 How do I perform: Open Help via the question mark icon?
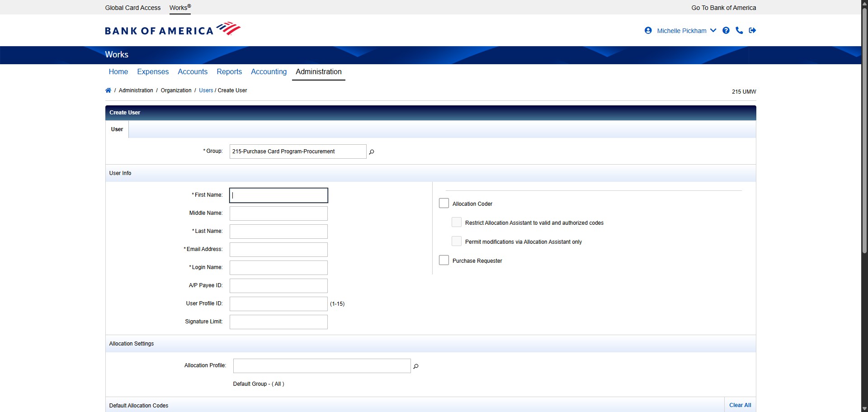pos(726,30)
